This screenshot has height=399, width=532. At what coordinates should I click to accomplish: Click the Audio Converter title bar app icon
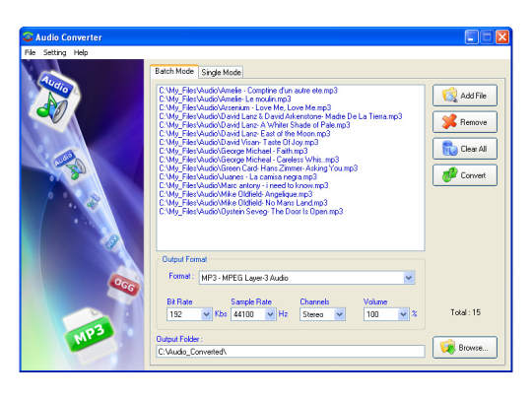pos(28,36)
